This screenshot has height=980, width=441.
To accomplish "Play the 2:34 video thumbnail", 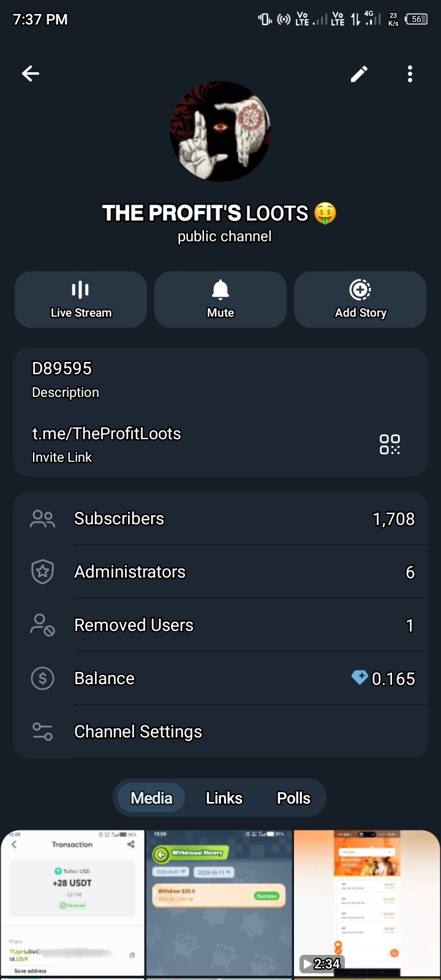I will (367, 903).
